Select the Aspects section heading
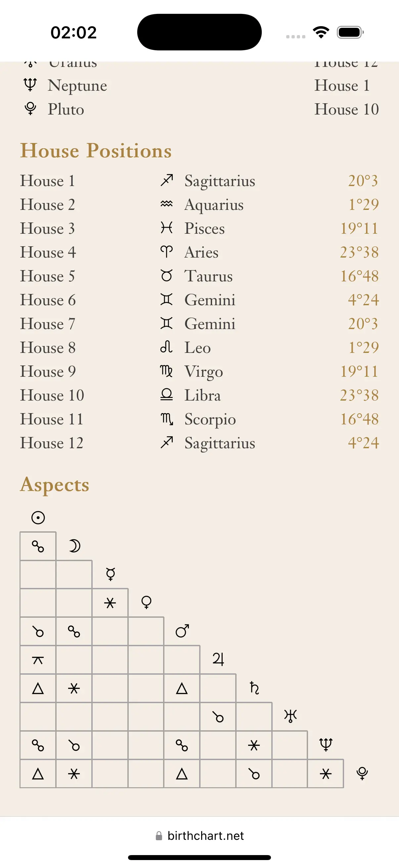The width and height of the screenshot is (399, 868). pos(54,485)
